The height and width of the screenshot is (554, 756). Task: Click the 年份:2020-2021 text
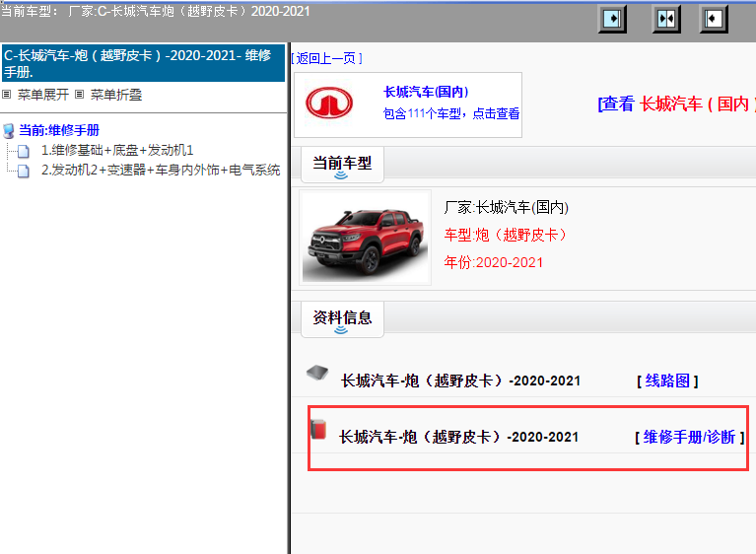(493, 262)
